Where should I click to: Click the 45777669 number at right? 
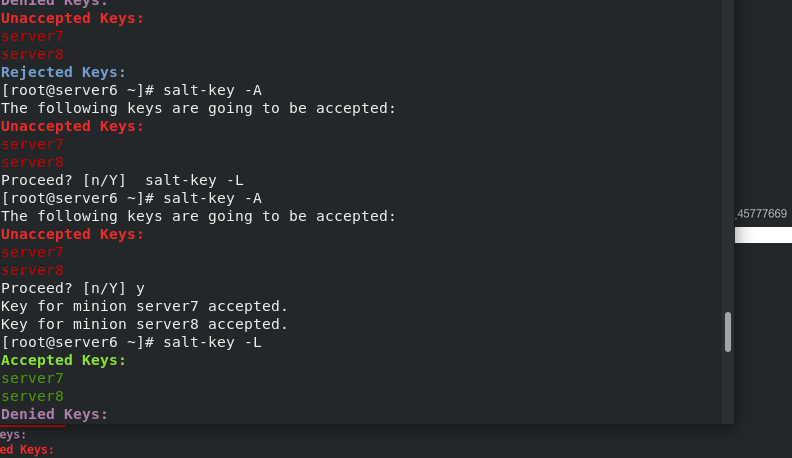point(762,214)
